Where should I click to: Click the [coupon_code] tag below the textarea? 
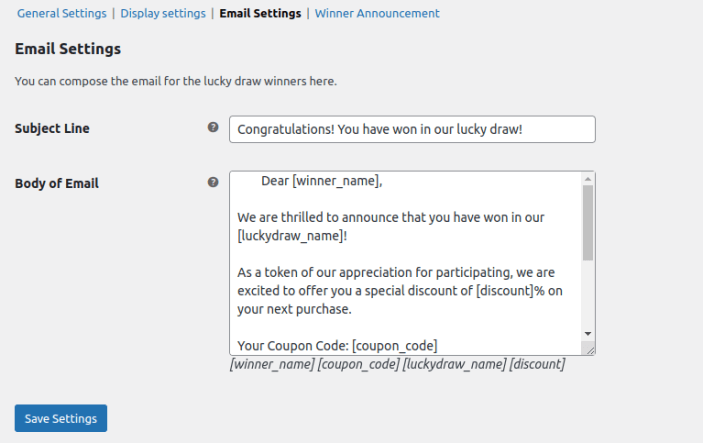coord(357,365)
